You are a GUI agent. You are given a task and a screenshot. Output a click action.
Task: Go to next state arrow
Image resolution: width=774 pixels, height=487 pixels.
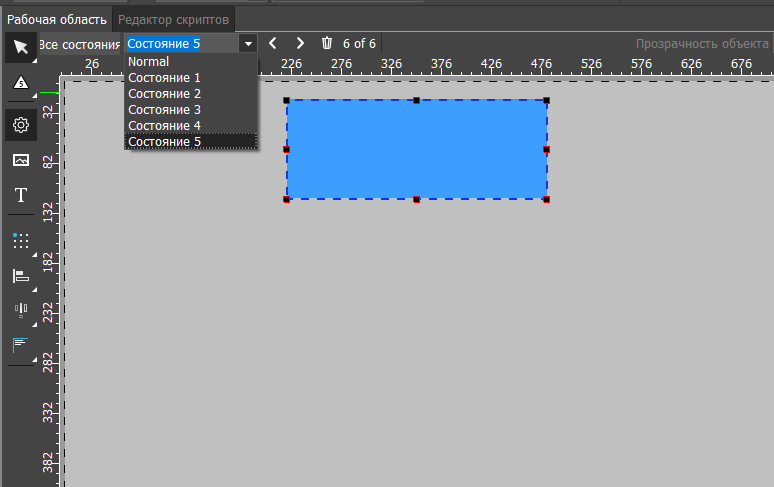[300, 44]
